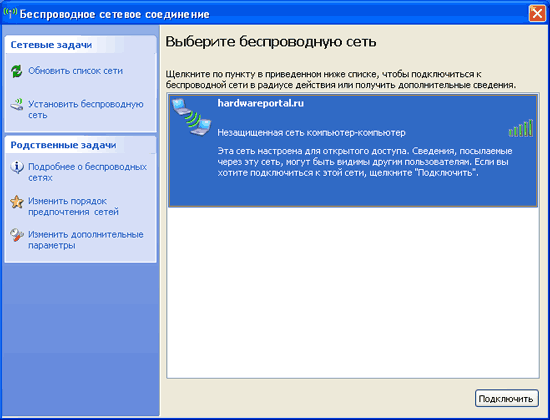Close the wireless network connection window
This screenshot has width=550, height=420.
537,14
